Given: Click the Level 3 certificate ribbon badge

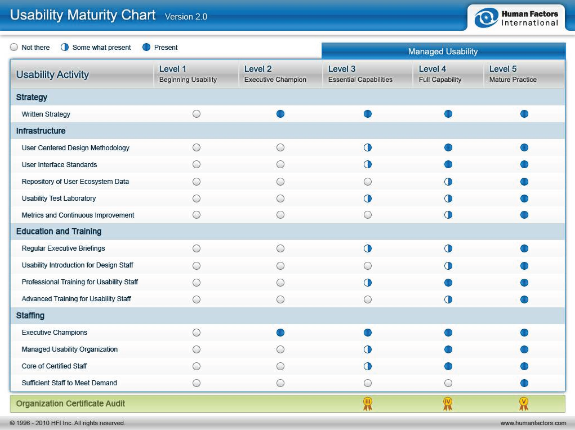Looking at the screenshot, I should click(x=367, y=403).
